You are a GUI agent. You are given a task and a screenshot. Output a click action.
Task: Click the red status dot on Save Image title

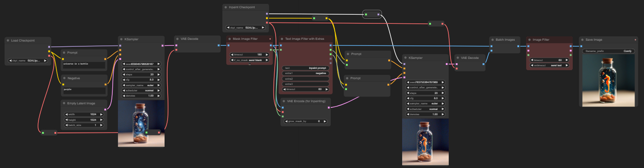635,39
